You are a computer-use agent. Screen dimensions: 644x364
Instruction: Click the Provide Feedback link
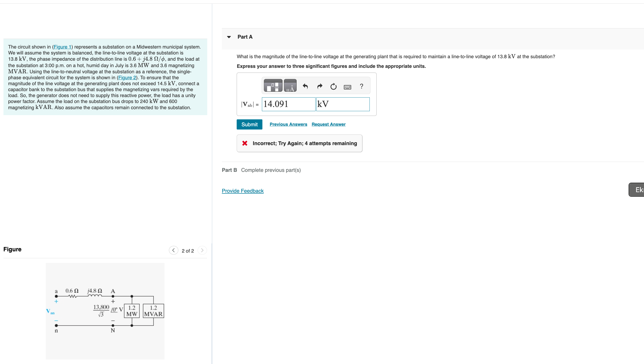click(x=243, y=191)
